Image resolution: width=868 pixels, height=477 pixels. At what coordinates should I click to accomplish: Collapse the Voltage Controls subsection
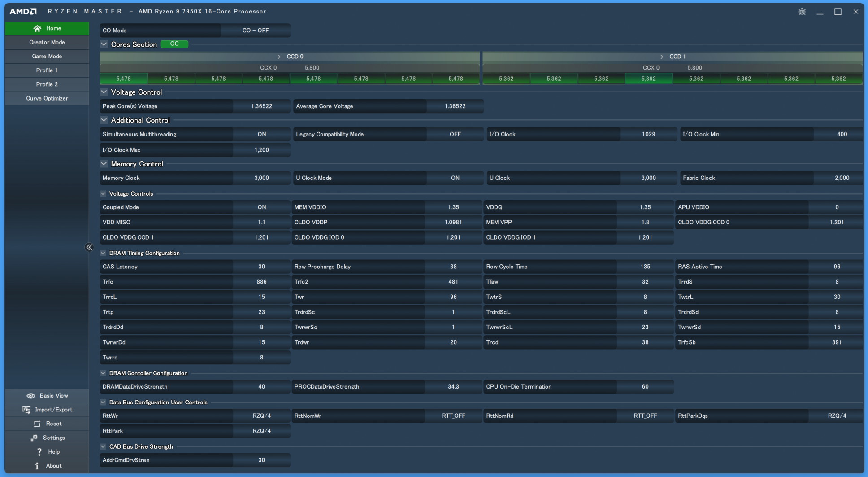coord(103,194)
